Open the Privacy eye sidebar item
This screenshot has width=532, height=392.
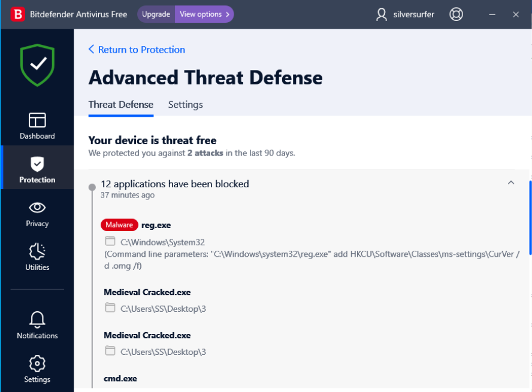pyautogui.click(x=37, y=214)
